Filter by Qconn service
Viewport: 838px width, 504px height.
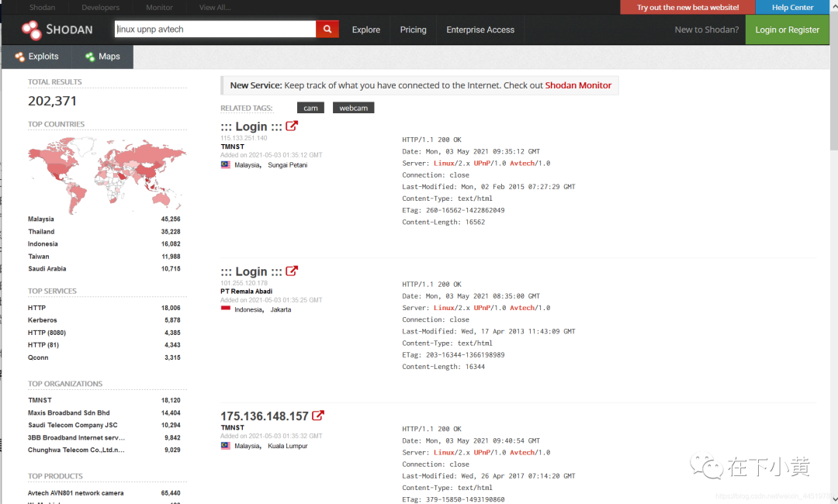click(x=38, y=357)
